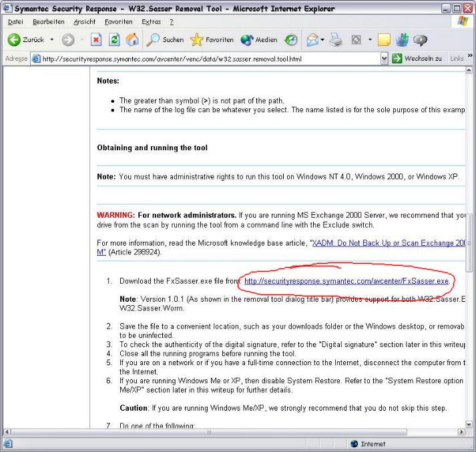Open the Extras menu

pos(151,22)
